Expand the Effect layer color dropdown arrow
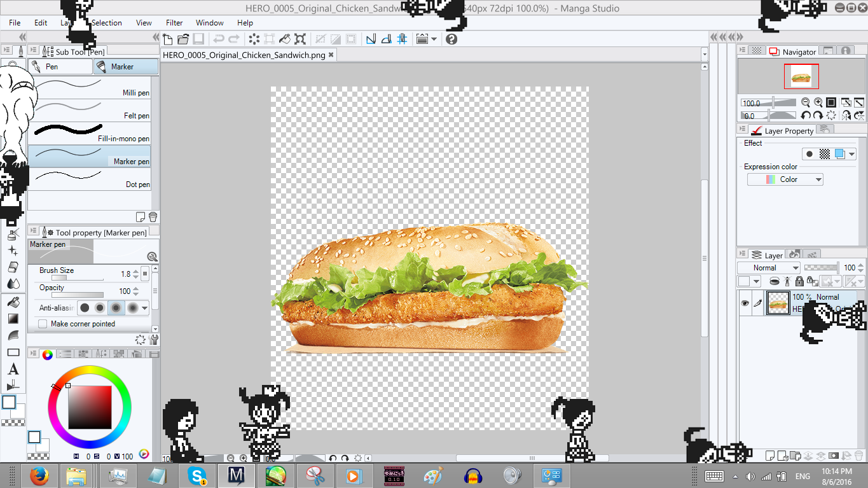 [851, 154]
